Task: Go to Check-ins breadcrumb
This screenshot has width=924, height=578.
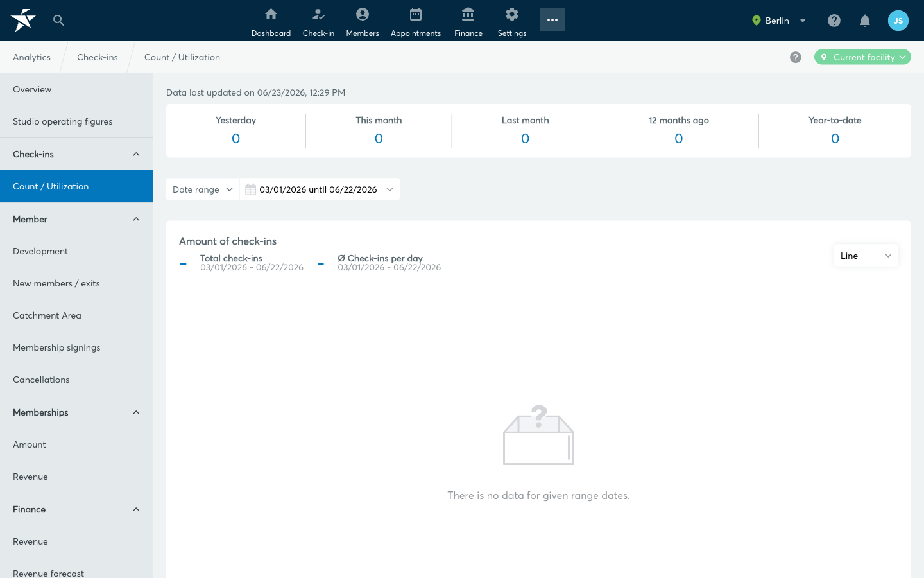Action: tap(98, 57)
